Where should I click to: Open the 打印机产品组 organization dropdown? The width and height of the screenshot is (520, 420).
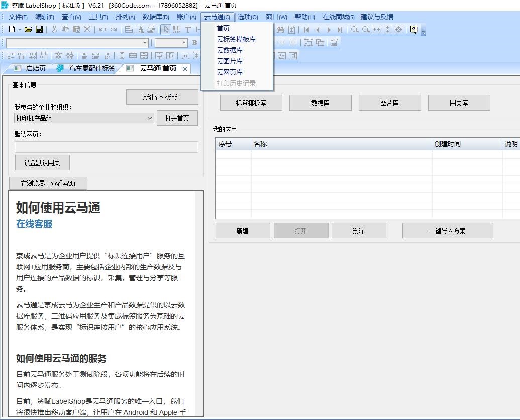pyautogui.click(x=150, y=118)
